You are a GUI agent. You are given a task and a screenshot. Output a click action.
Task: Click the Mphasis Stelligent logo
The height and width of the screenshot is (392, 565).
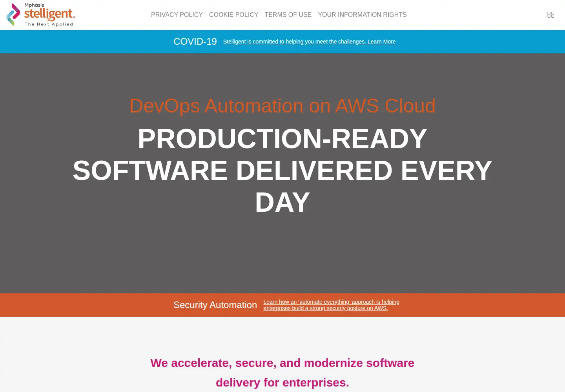tap(41, 15)
